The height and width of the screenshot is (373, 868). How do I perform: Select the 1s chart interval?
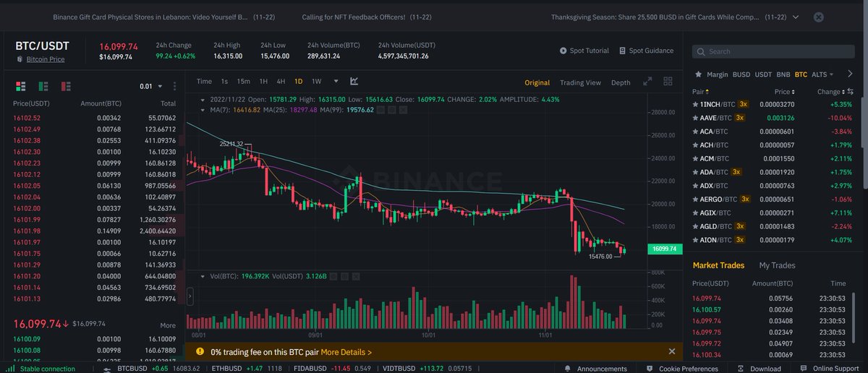[224, 82]
